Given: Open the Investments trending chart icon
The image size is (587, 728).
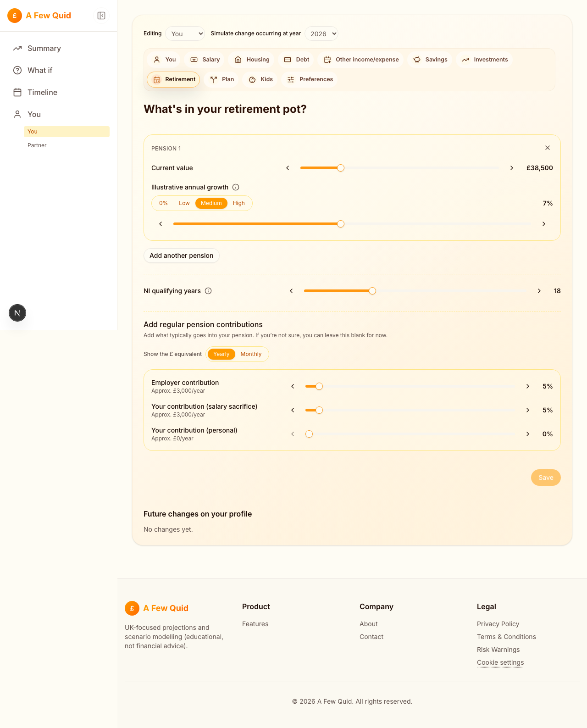Looking at the screenshot, I should pyautogui.click(x=465, y=59).
